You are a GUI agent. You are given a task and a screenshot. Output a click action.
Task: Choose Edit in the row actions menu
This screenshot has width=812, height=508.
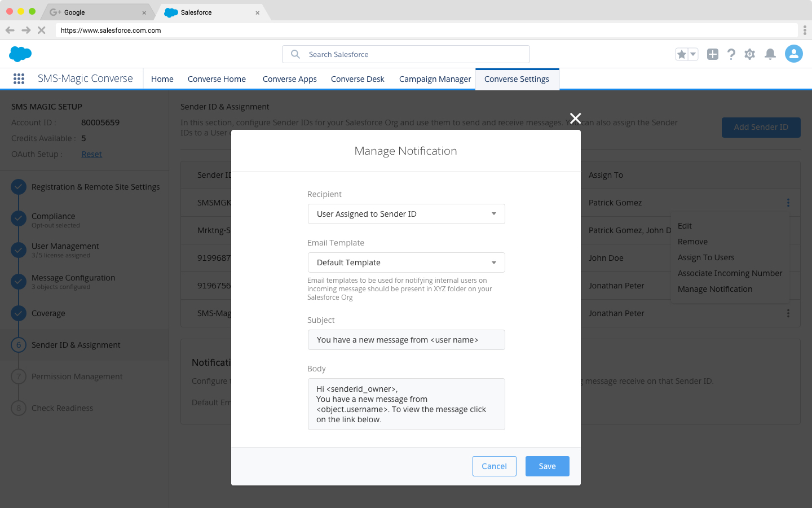click(x=685, y=226)
